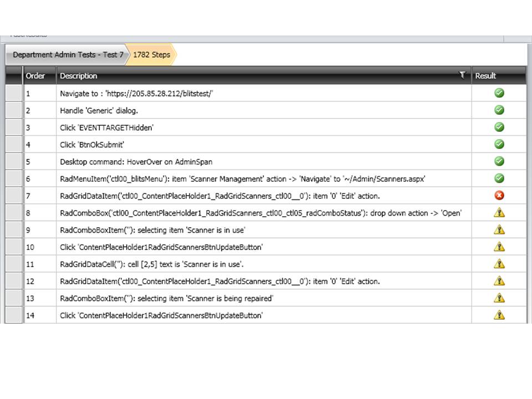Screen dimensions: 532x399
Task: Sort by the Order column header
Action: click(39, 76)
